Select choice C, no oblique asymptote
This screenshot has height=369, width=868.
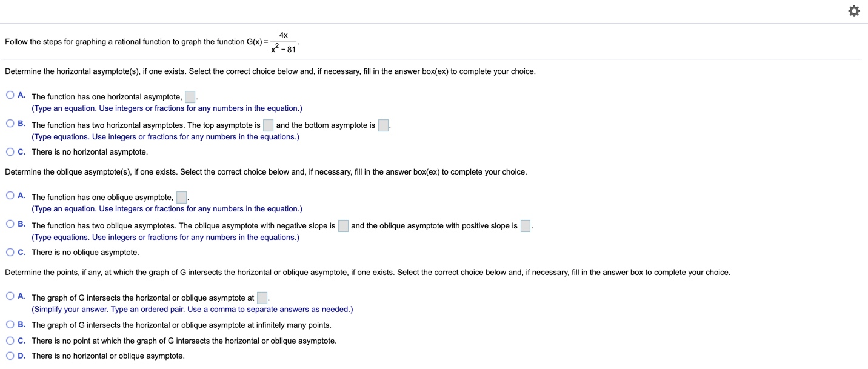coord(10,251)
